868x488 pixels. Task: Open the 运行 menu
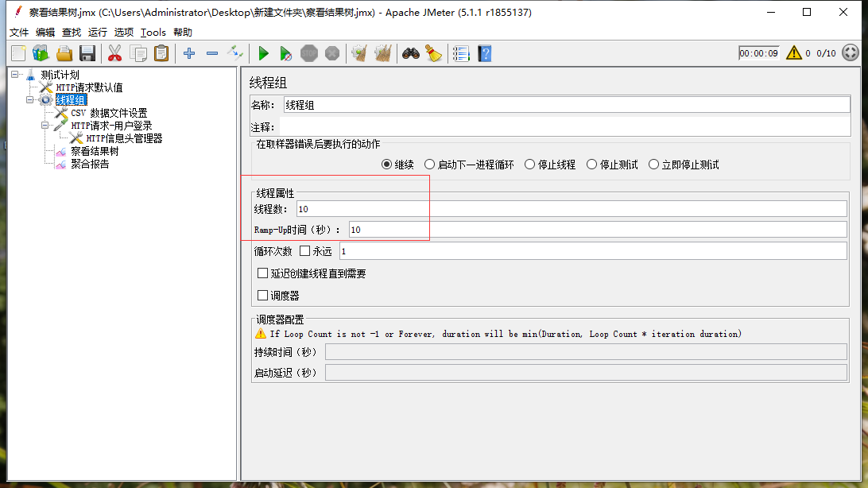[98, 32]
